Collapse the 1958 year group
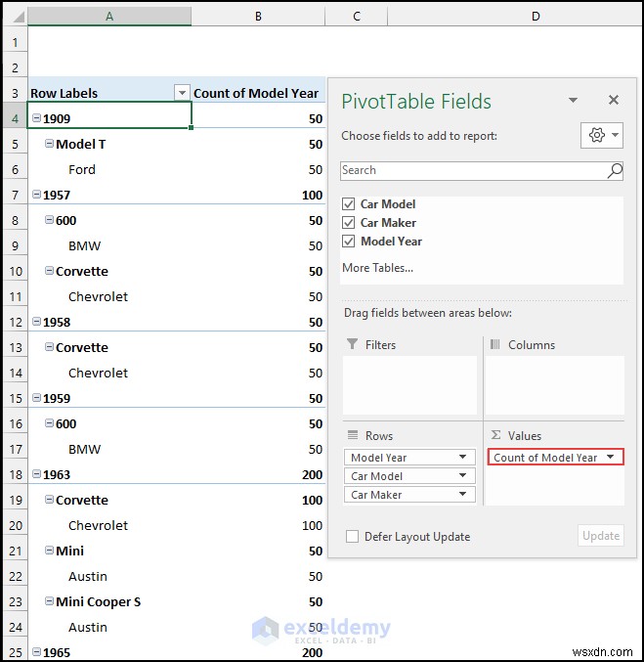The width and height of the screenshot is (644, 662). point(37,322)
